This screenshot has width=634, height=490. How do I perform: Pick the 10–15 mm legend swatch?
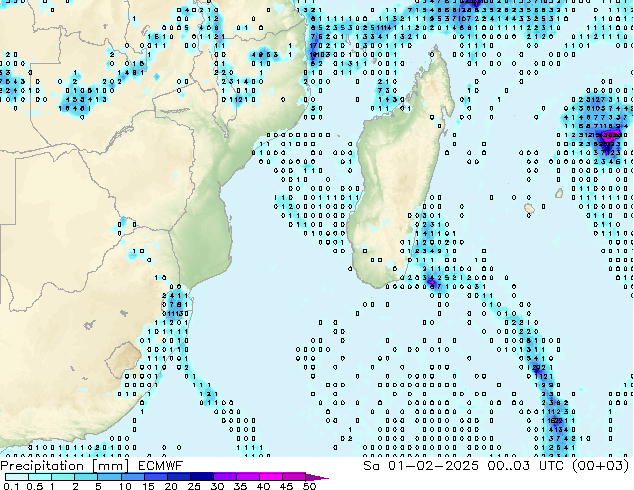click(133, 477)
